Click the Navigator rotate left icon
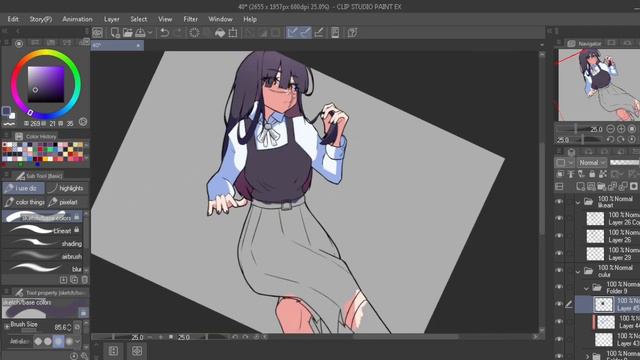This screenshot has height=360, width=640. pos(611,140)
